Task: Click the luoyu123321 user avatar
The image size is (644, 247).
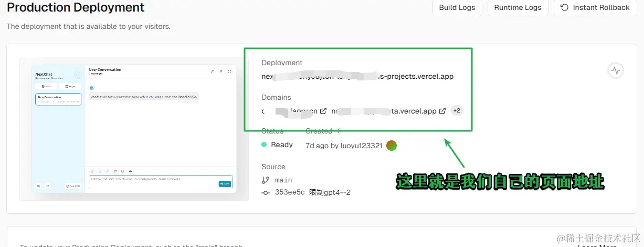Action: pos(392,146)
